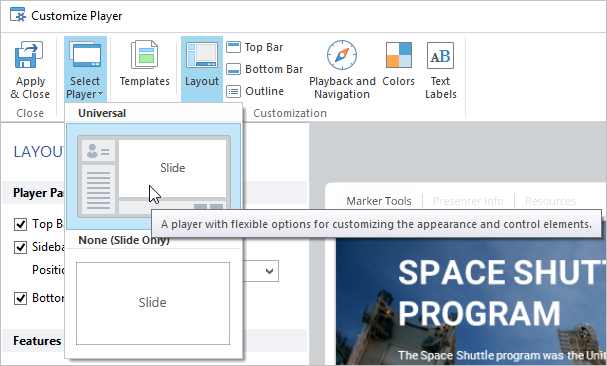Open the Templates gallery icon
The height and width of the screenshot is (366, 607).
(x=144, y=55)
